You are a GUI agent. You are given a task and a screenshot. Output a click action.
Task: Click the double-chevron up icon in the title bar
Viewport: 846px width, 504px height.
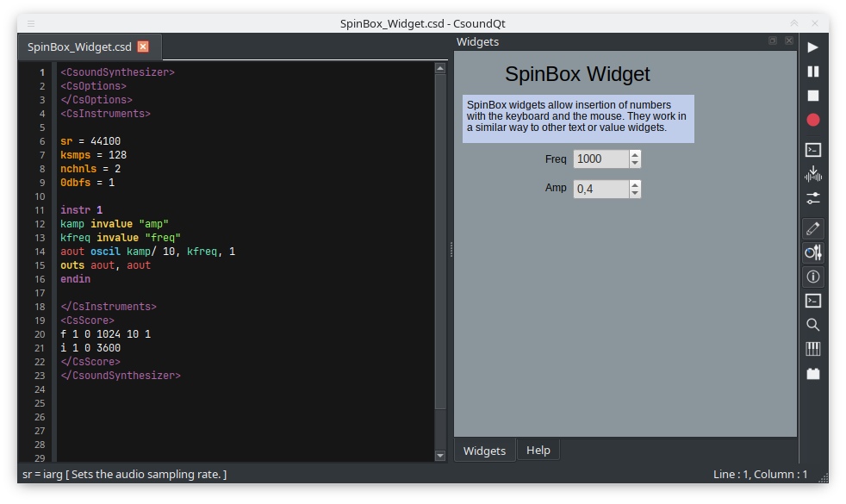click(794, 23)
